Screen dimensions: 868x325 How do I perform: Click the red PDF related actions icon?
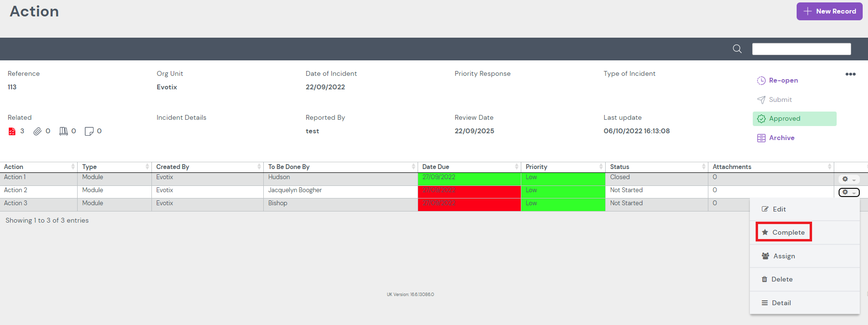point(12,131)
